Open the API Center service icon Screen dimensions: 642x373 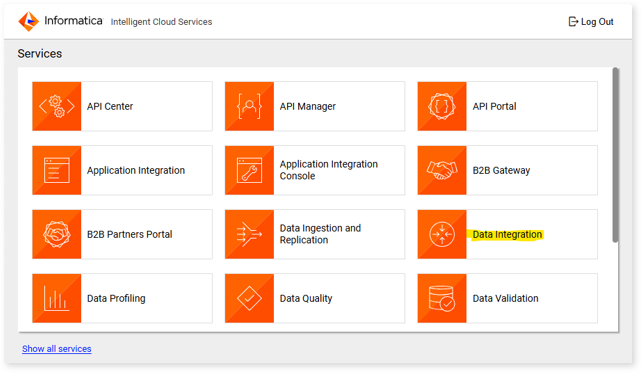(x=57, y=106)
